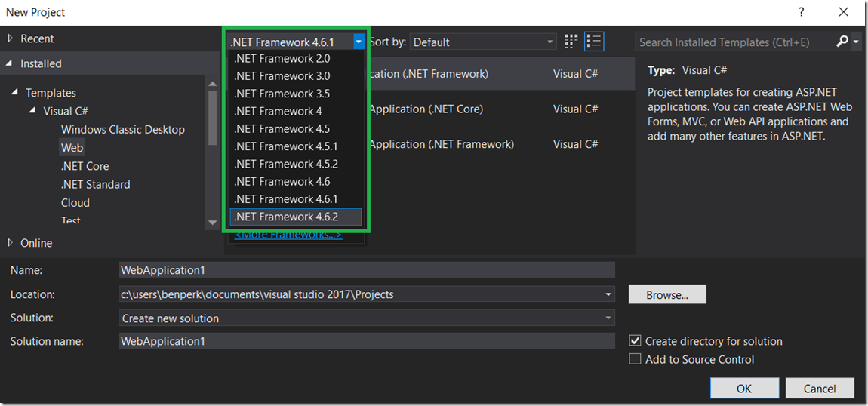The width and height of the screenshot is (868, 406).
Task: Click the tree scrollbar down arrow
Action: [x=213, y=223]
